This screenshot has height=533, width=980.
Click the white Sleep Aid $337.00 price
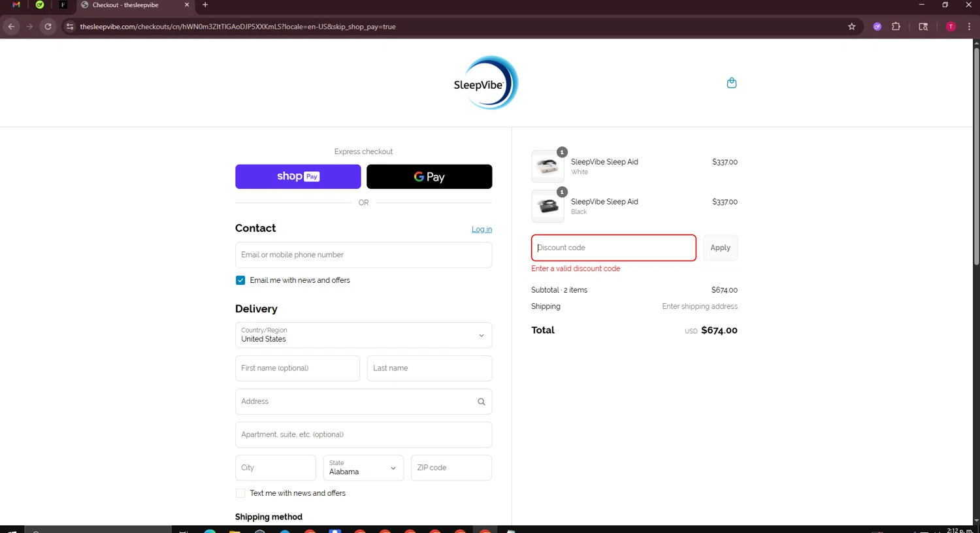(x=725, y=162)
